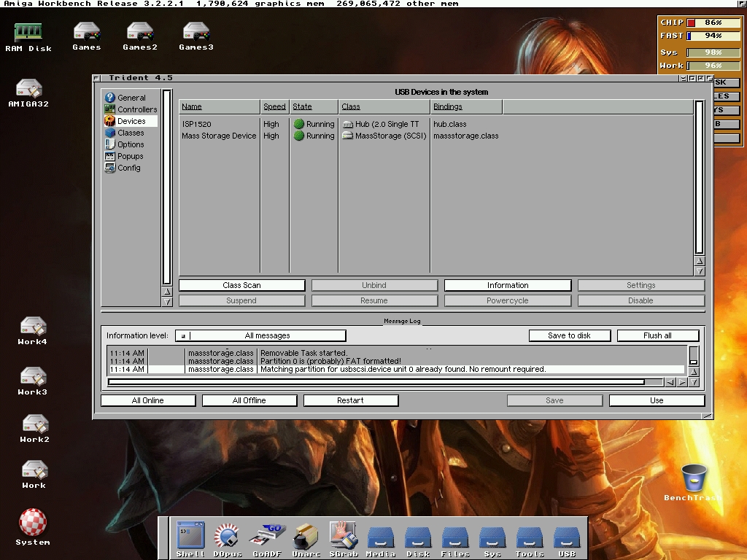Open the Controllers section in Trident

131,109
